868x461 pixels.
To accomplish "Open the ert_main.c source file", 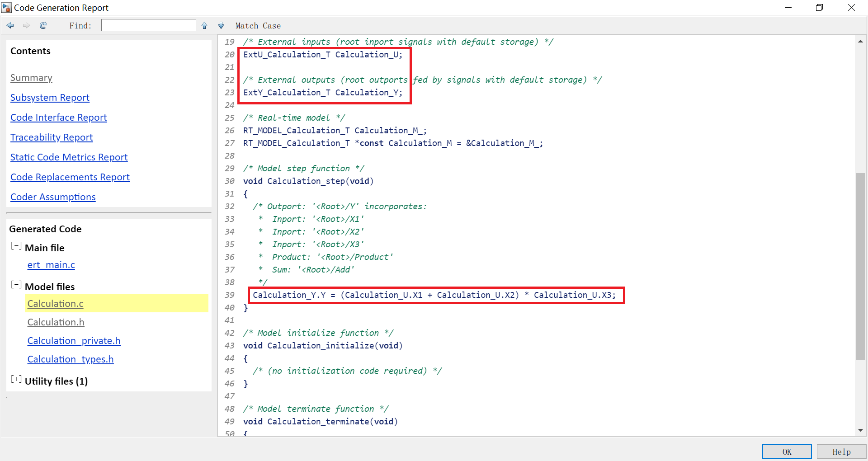I will [x=51, y=265].
